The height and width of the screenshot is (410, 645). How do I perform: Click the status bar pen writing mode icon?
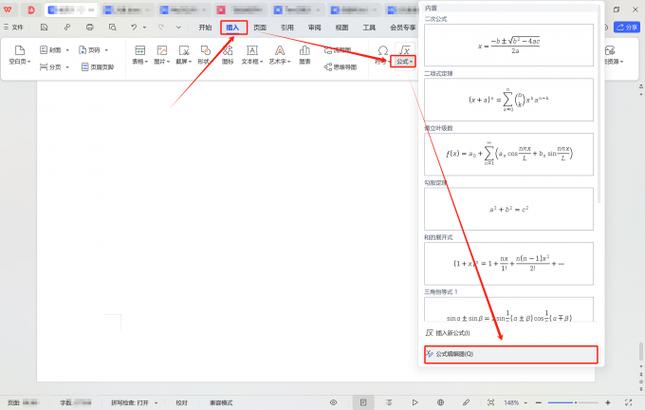pos(466,402)
